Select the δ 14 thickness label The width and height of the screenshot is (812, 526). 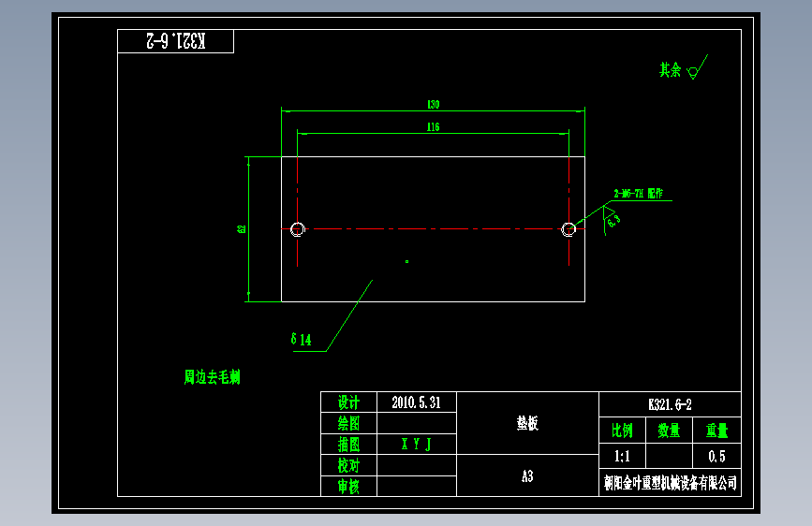301,340
